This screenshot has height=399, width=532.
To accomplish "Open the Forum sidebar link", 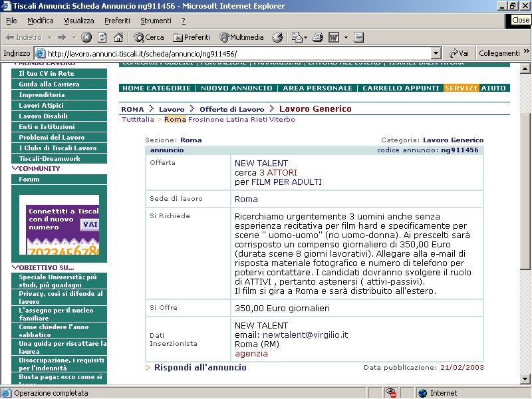I will (x=59, y=179).
